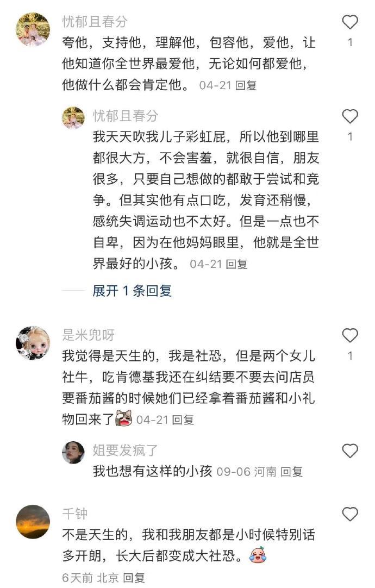Reply to the 彩虹屁 sub-comment via 回复

click(236, 264)
